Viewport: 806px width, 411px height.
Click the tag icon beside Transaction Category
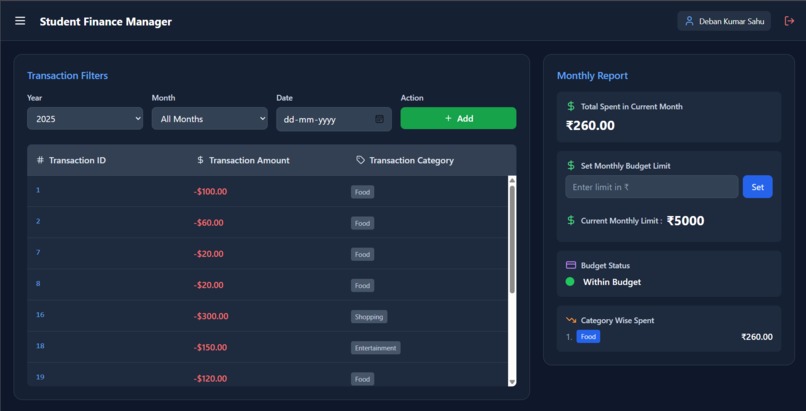pyautogui.click(x=360, y=160)
